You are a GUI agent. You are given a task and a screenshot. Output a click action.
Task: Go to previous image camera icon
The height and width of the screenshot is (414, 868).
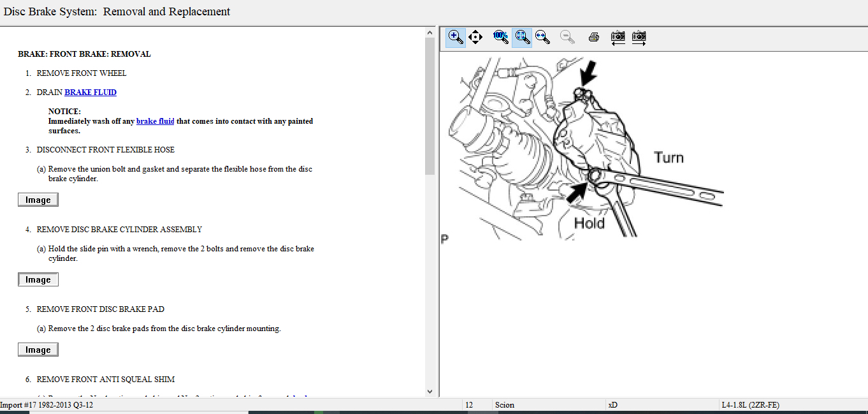click(x=618, y=37)
